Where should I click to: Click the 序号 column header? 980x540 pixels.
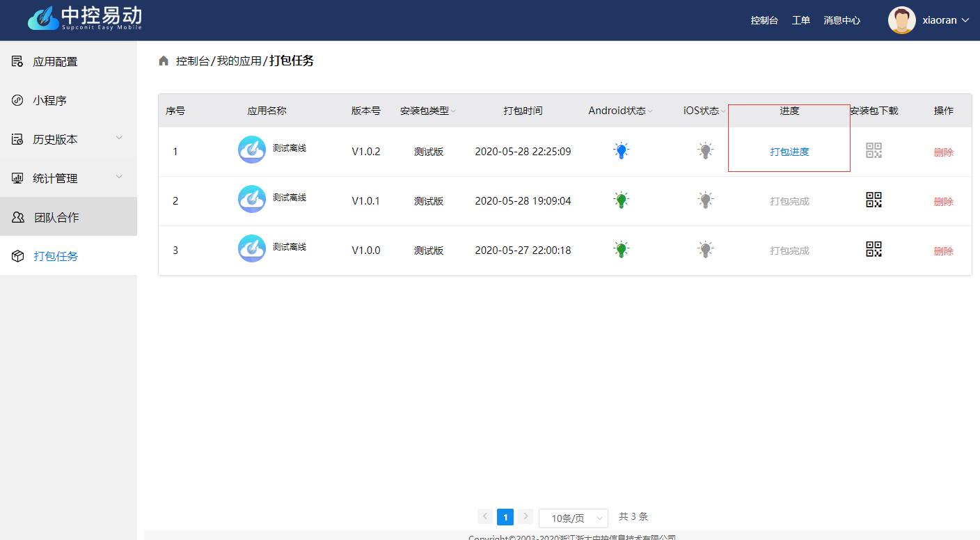pos(175,111)
